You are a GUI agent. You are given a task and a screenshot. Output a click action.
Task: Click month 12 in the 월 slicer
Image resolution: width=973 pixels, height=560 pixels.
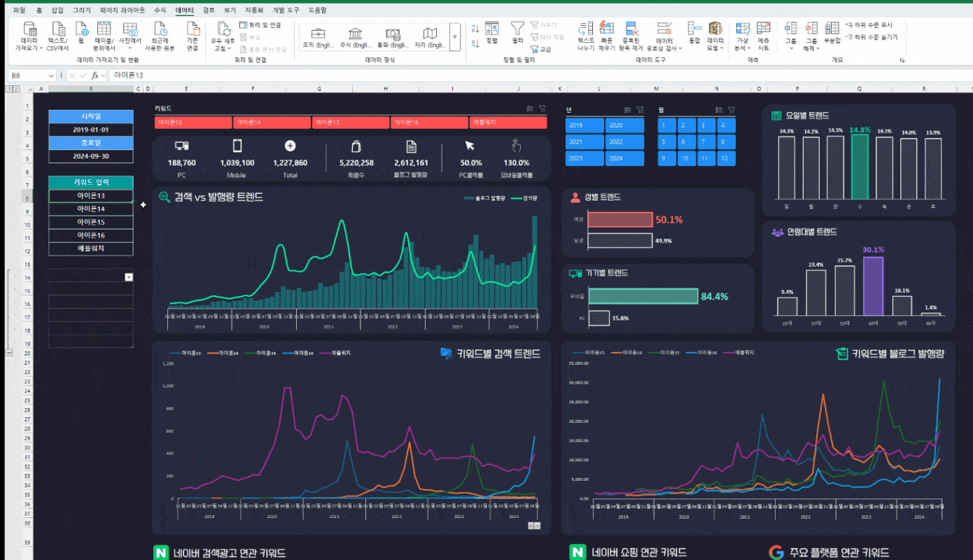[726, 158]
